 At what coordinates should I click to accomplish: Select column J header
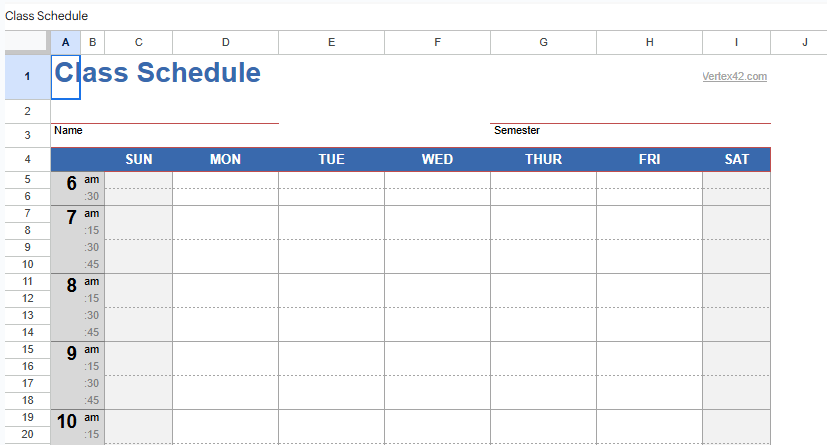[x=804, y=42]
